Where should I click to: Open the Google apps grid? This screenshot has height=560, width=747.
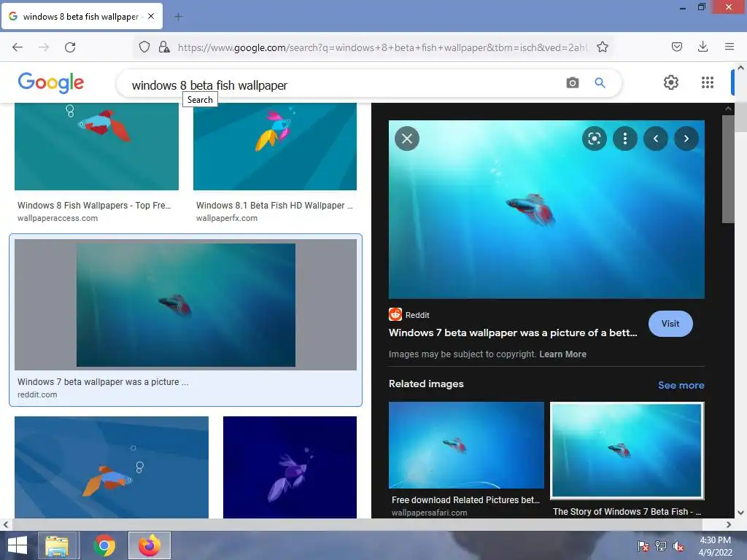[x=708, y=82]
